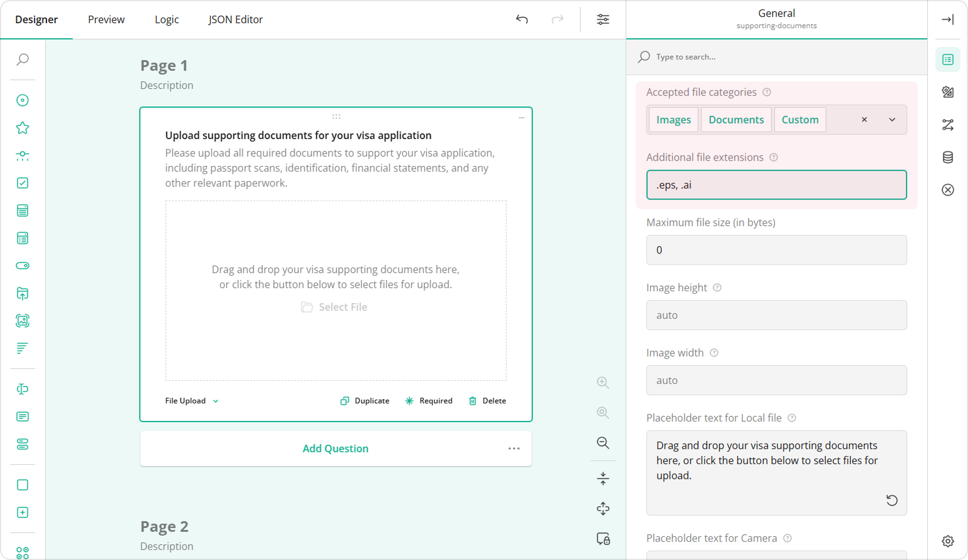Zoom out the design surface
The height and width of the screenshot is (560, 968).
[x=602, y=443]
